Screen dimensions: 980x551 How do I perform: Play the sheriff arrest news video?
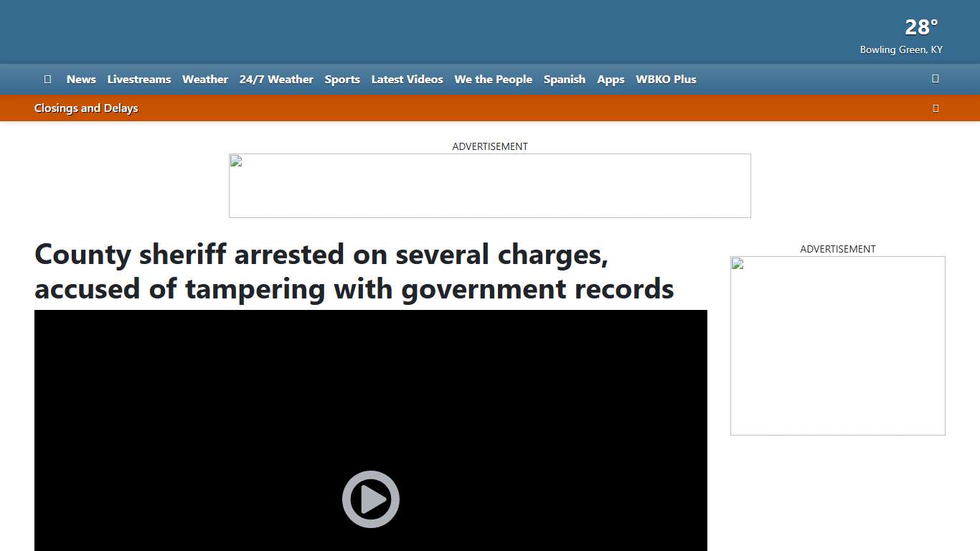pos(370,499)
